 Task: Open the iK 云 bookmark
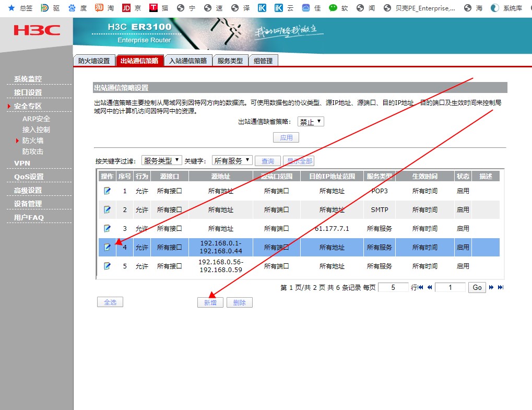pos(284,8)
